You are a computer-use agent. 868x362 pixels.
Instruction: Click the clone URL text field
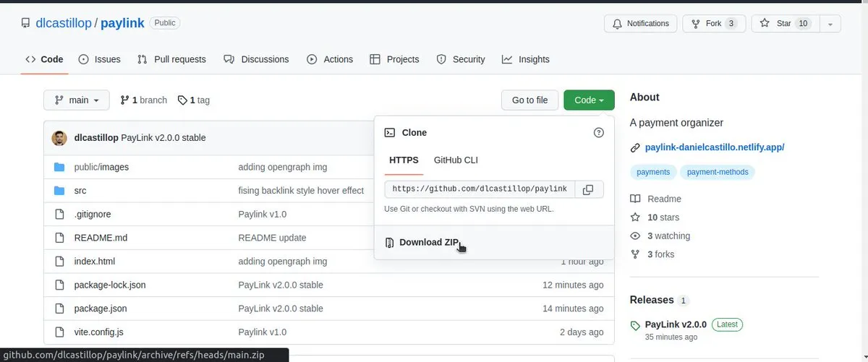click(x=480, y=189)
